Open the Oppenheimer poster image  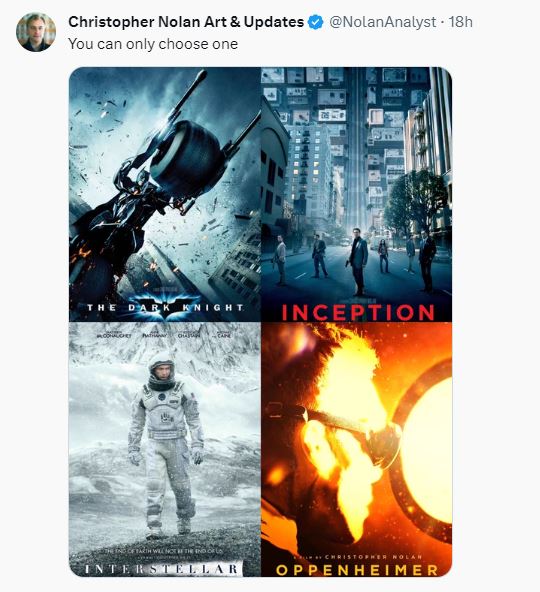pos(356,449)
